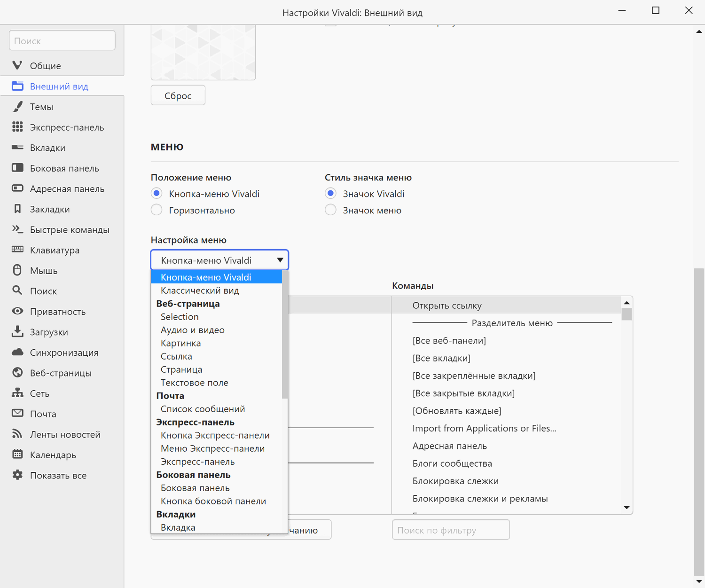Select Открыть ссылку in commands list
Screen dimensions: 705x588
tap(447, 306)
